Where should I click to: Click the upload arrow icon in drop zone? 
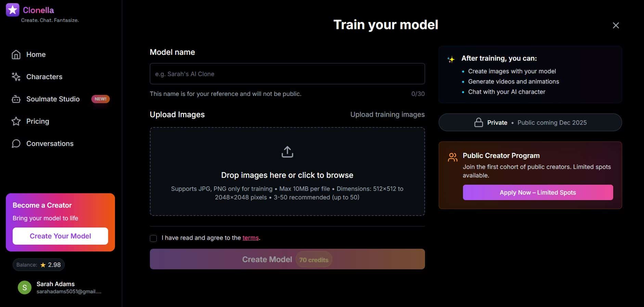coord(287,152)
